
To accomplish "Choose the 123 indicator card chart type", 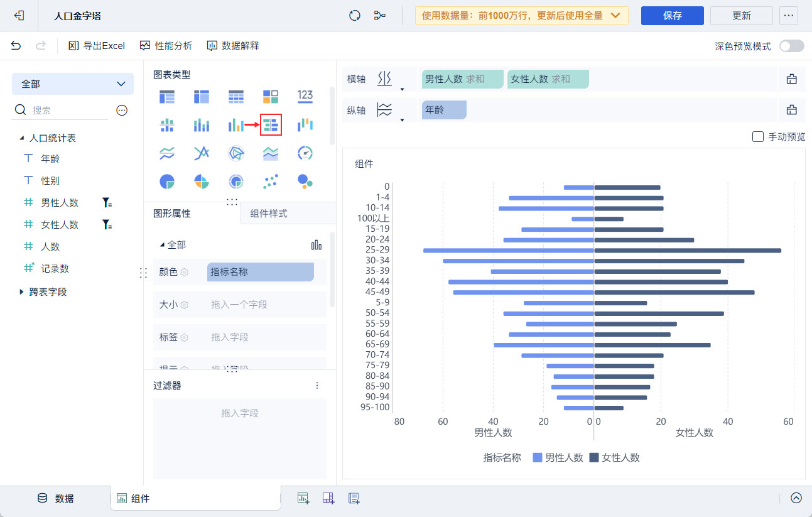I will (x=305, y=95).
